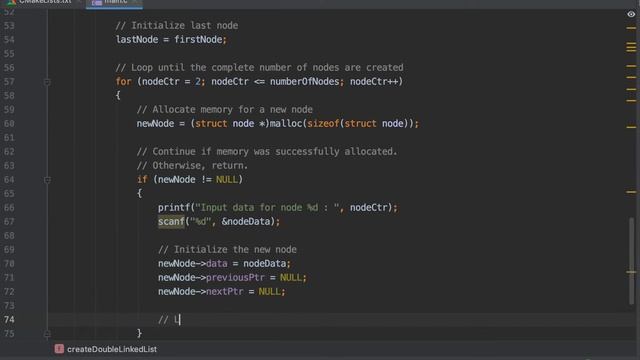Click 'printf' call on line 66

pos(174,208)
